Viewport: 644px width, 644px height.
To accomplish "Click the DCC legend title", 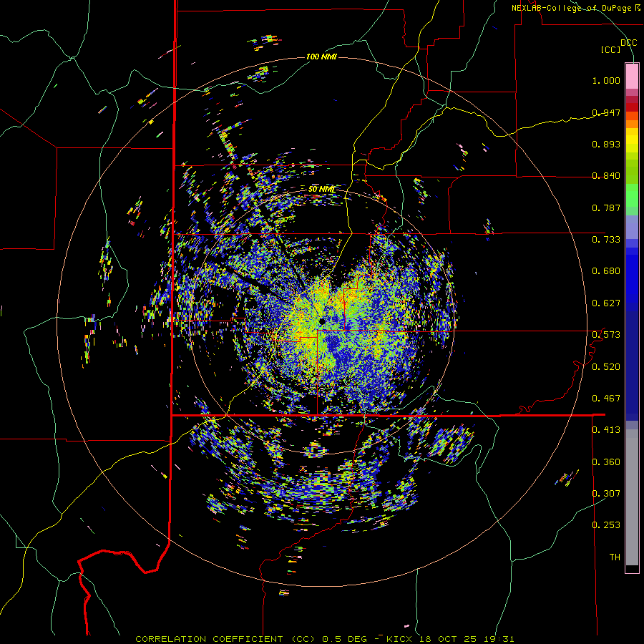I will pyautogui.click(x=628, y=43).
